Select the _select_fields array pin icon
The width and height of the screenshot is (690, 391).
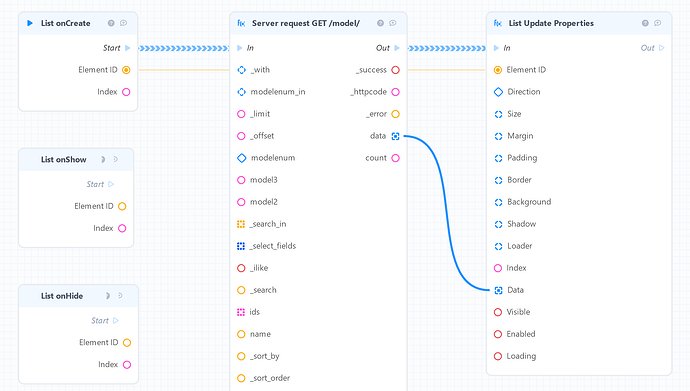coord(241,246)
